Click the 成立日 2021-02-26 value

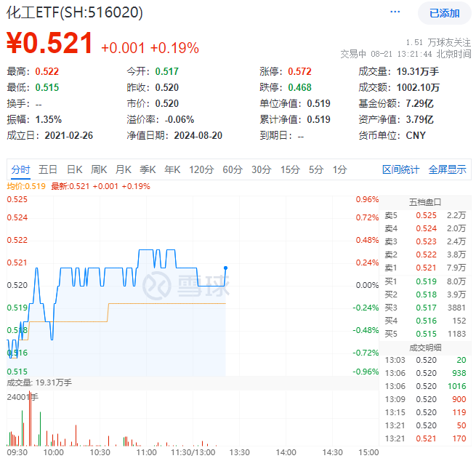pyautogui.click(x=68, y=135)
